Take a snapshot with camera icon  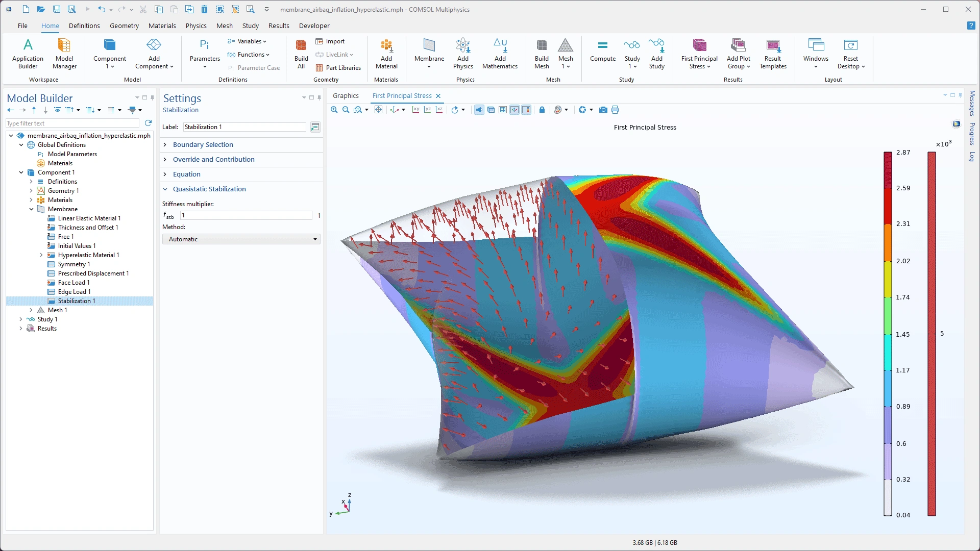603,110
